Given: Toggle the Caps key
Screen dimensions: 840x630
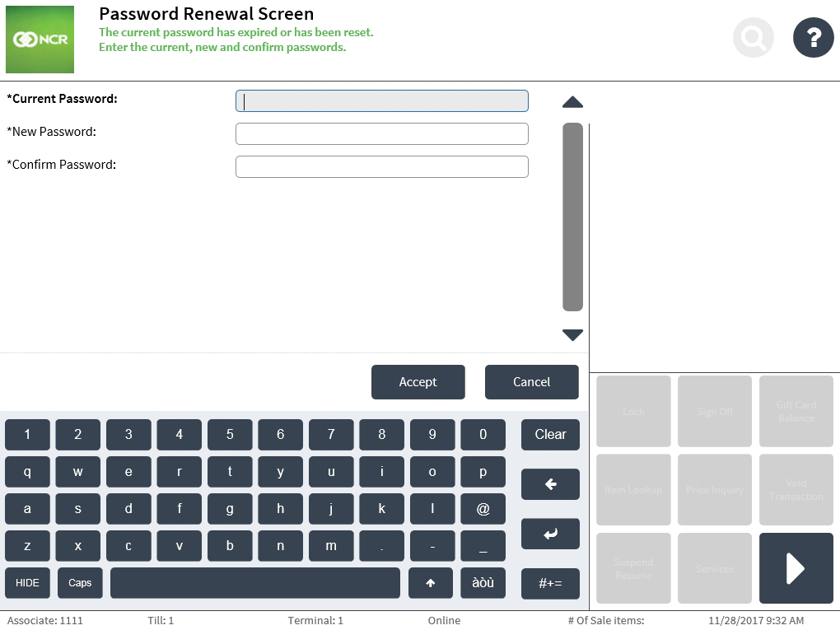Looking at the screenshot, I should coord(80,583).
